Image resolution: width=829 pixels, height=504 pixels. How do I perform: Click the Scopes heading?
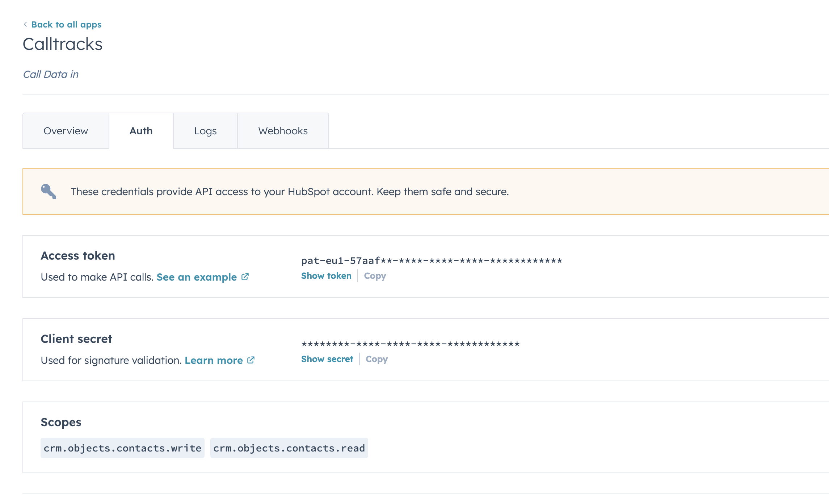pyautogui.click(x=61, y=422)
